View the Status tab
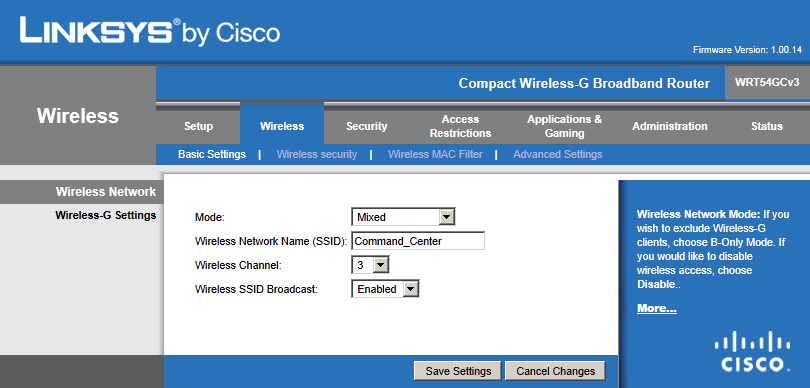The image size is (810, 388). pos(767,126)
